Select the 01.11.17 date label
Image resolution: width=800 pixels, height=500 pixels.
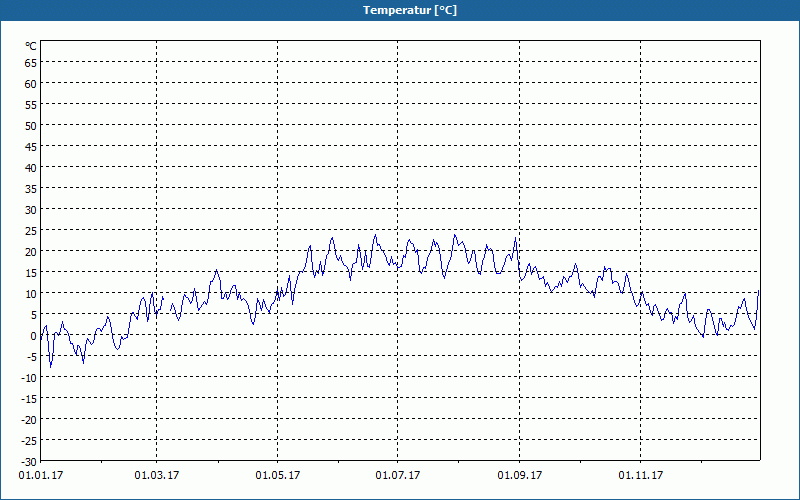point(641,476)
